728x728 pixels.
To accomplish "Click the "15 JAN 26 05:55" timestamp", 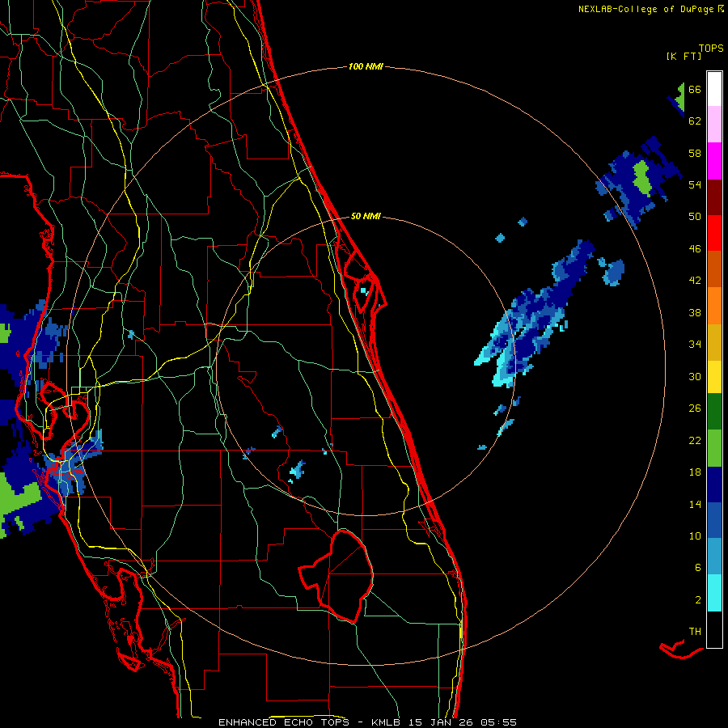I will (463, 722).
